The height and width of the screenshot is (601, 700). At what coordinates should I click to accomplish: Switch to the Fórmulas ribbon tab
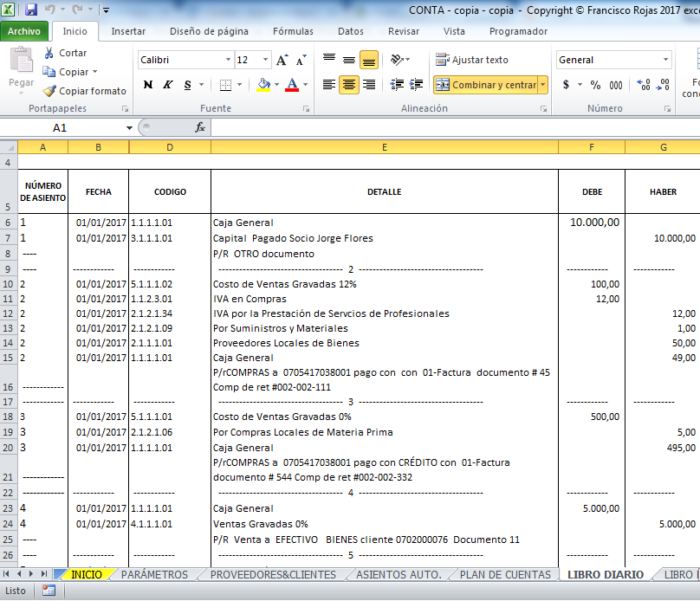293,31
